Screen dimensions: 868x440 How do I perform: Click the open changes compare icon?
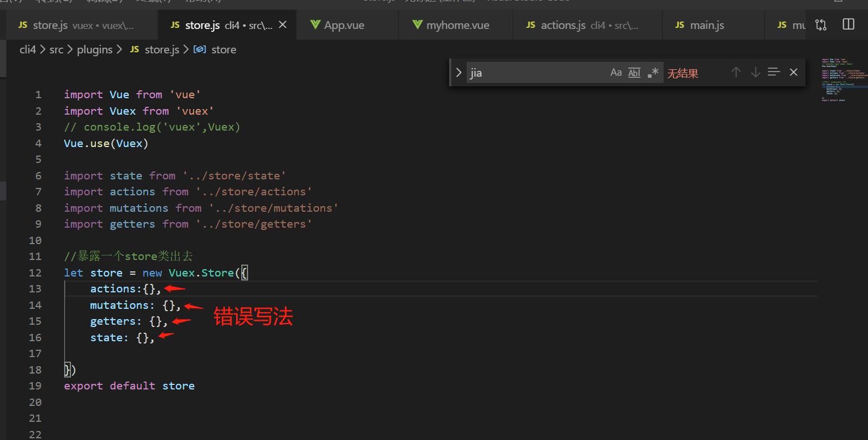[821, 24]
